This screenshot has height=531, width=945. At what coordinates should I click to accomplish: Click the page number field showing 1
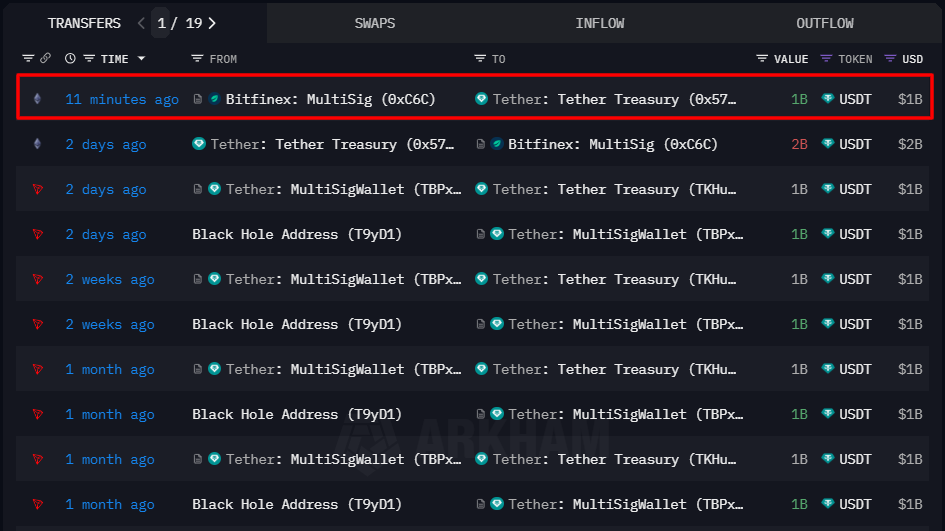[162, 23]
